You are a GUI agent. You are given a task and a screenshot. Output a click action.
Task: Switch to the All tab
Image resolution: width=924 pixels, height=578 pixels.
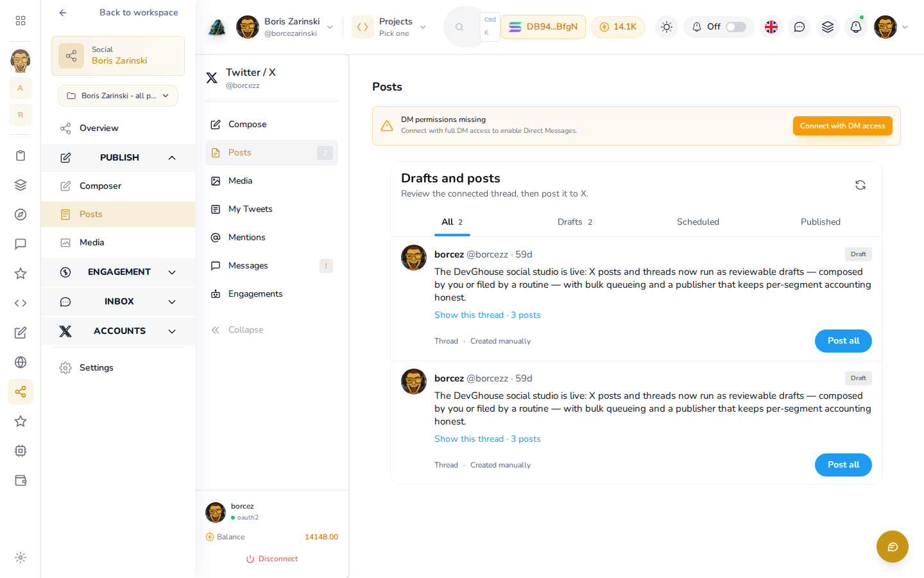tap(452, 222)
